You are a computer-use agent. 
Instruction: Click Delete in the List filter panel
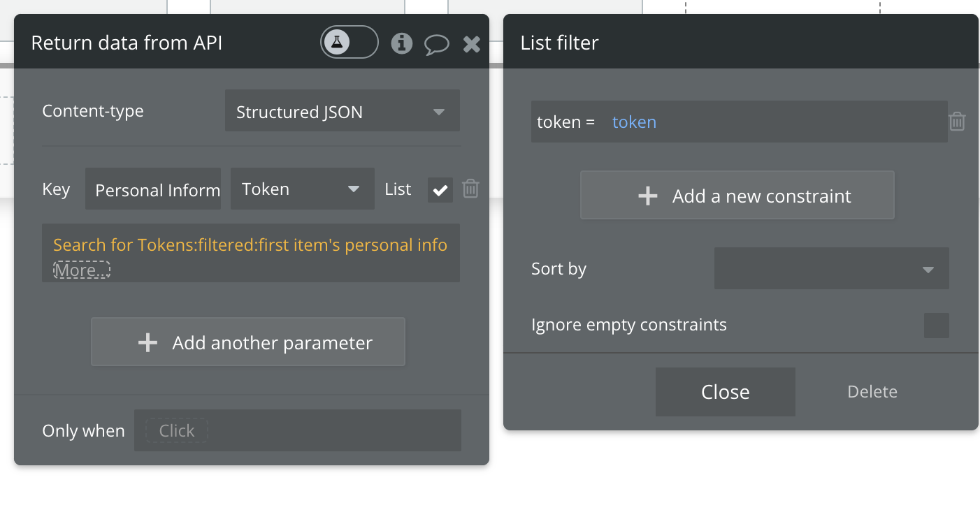point(872,392)
